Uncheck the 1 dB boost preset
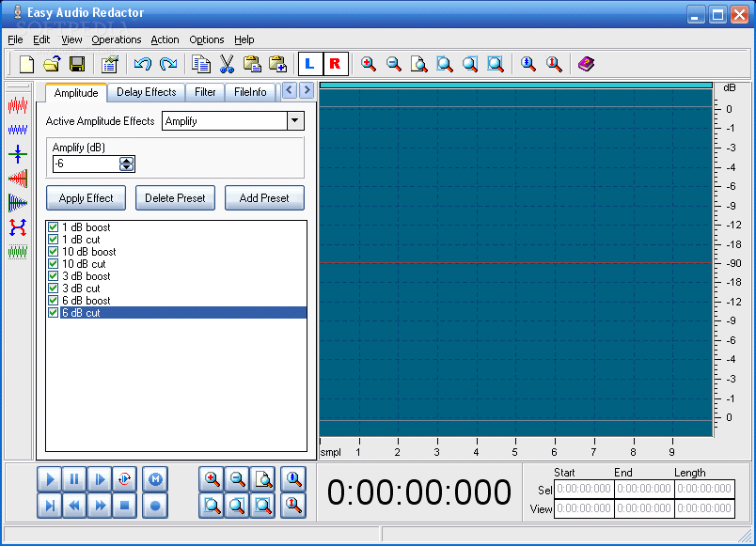This screenshot has height=546, width=756. [x=54, y=227]
